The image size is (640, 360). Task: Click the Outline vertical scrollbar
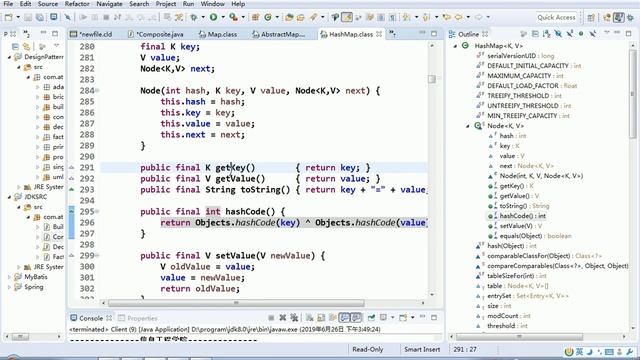[633, 94]
